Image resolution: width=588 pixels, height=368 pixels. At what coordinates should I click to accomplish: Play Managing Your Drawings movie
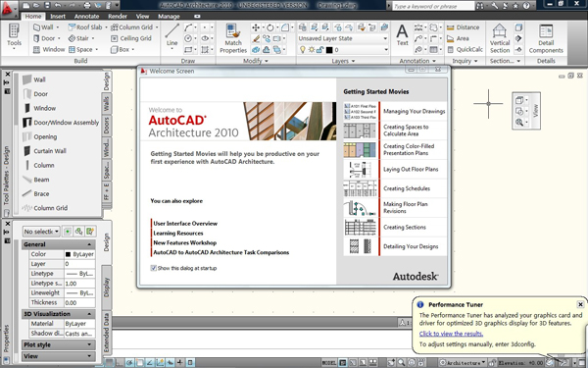[x=414, y=111]
